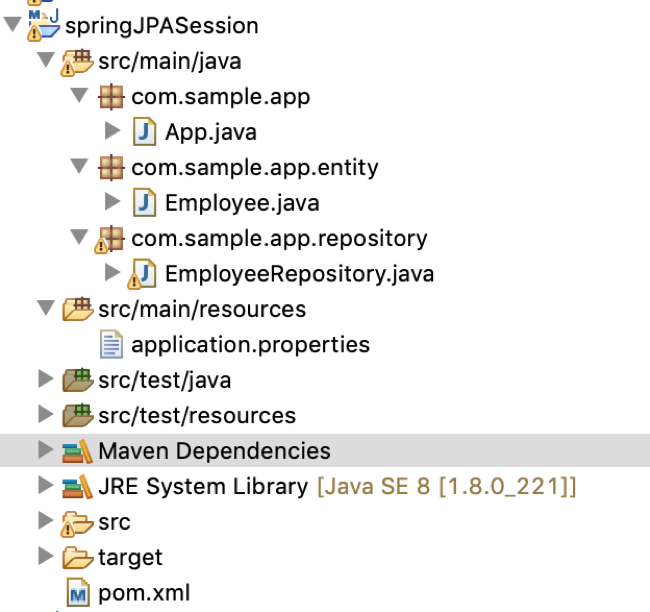Expand App.java to show members
Screen dimensions: 650x612
coord(112,131)
